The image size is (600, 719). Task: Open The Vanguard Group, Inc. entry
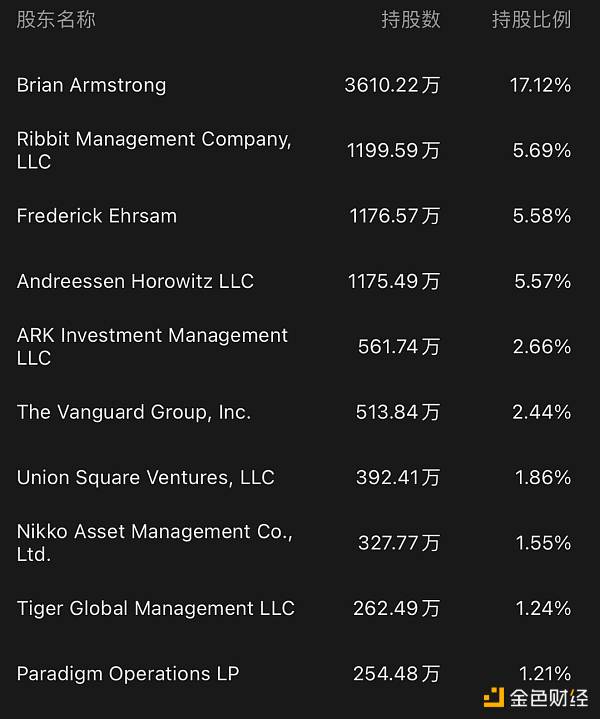click(x=134, y=412)
